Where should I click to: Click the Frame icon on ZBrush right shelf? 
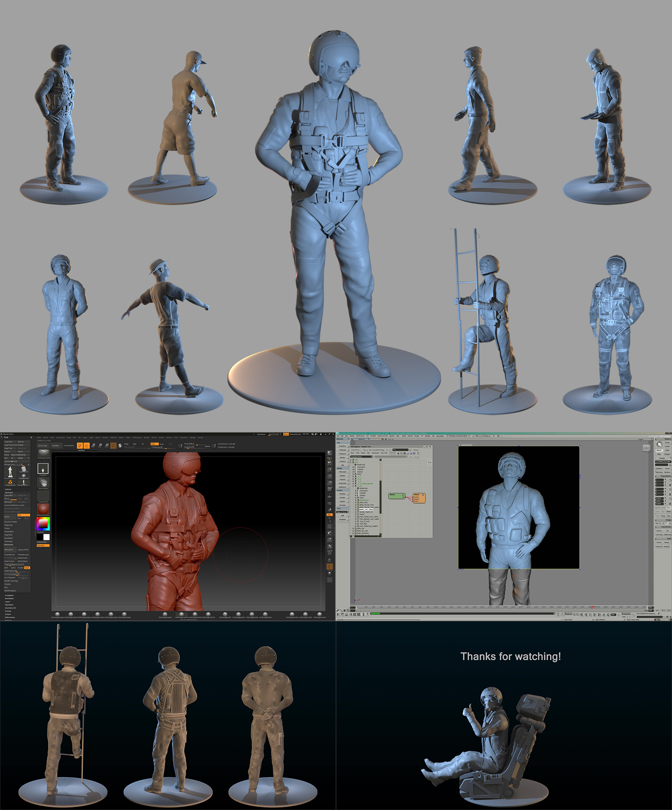coord(330,526)
